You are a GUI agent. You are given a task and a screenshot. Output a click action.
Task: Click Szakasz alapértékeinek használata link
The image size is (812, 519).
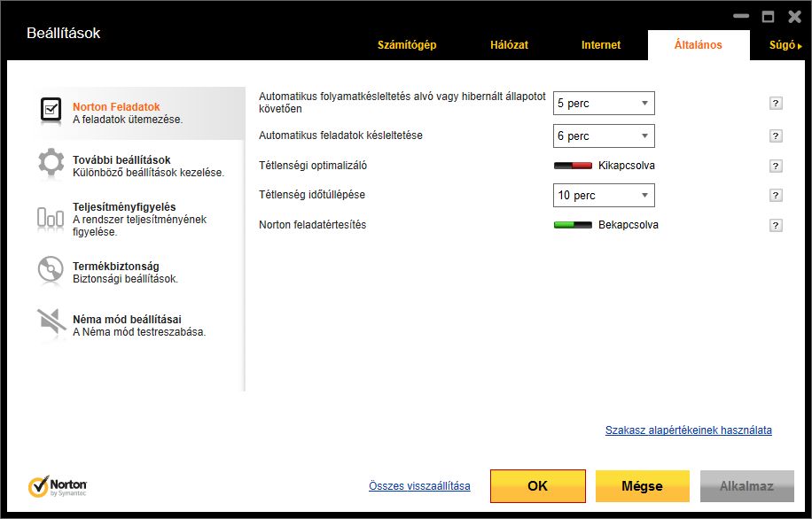[x=688, y=430]
